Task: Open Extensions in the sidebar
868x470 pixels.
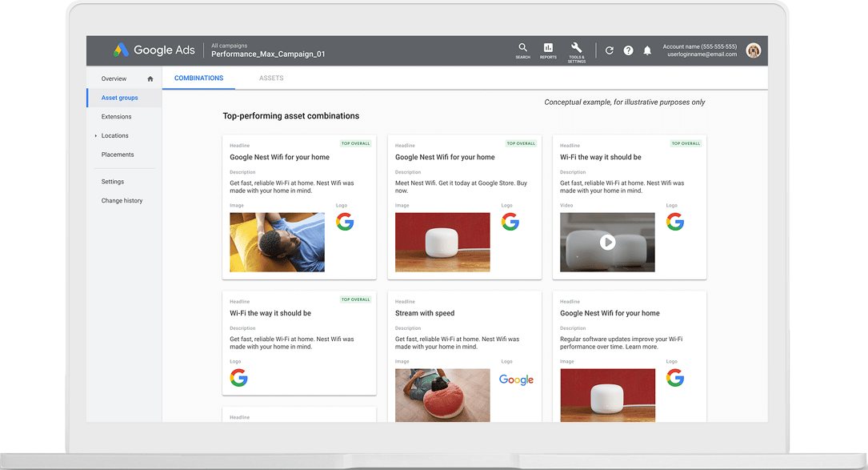Action: pyautogui.click(x=116, y=116)
